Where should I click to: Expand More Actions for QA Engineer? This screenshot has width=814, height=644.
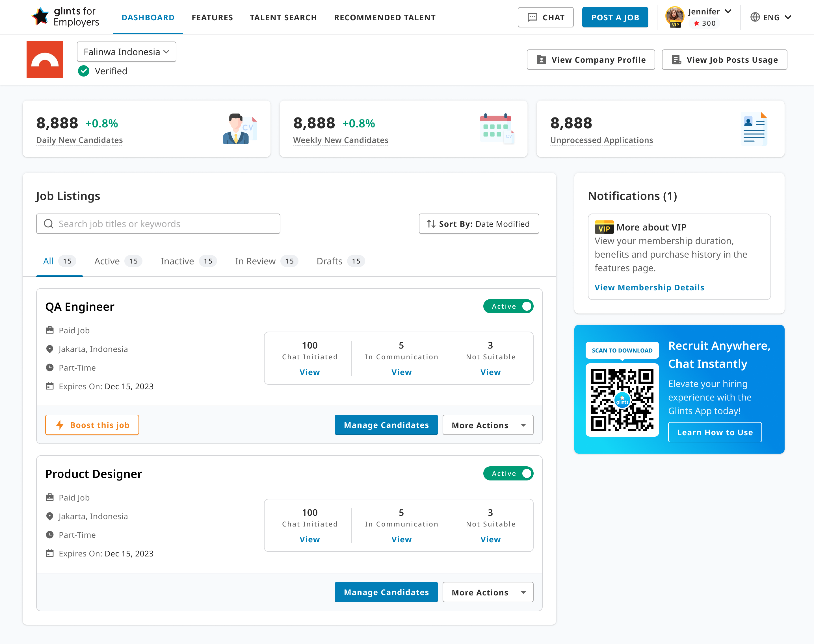coord(488,425)
